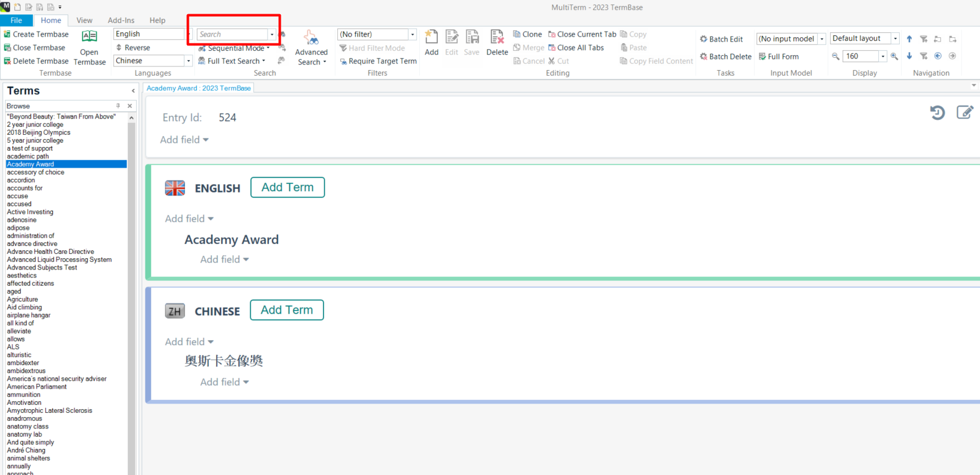Screen dimensions: 980x475
Task: Select 'American Parliament' in the terms list
Action: tap(37, 387)
